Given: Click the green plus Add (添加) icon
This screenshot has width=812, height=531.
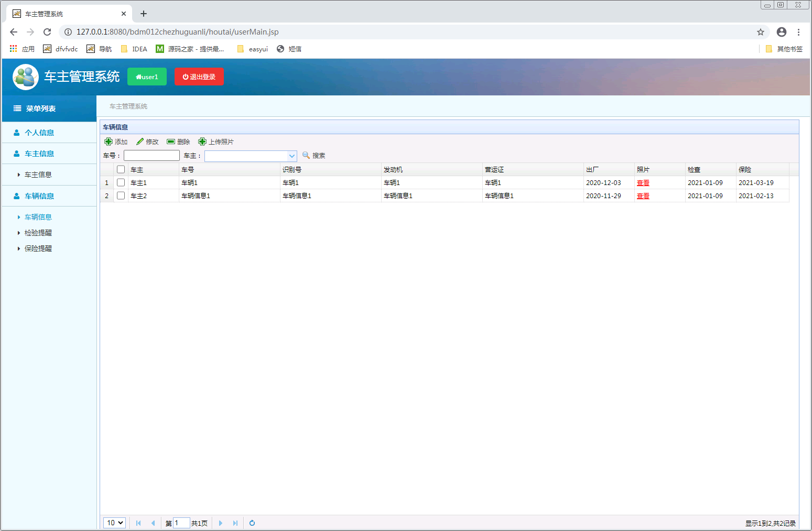Looking at the screenshot, I should coord(109,142).
